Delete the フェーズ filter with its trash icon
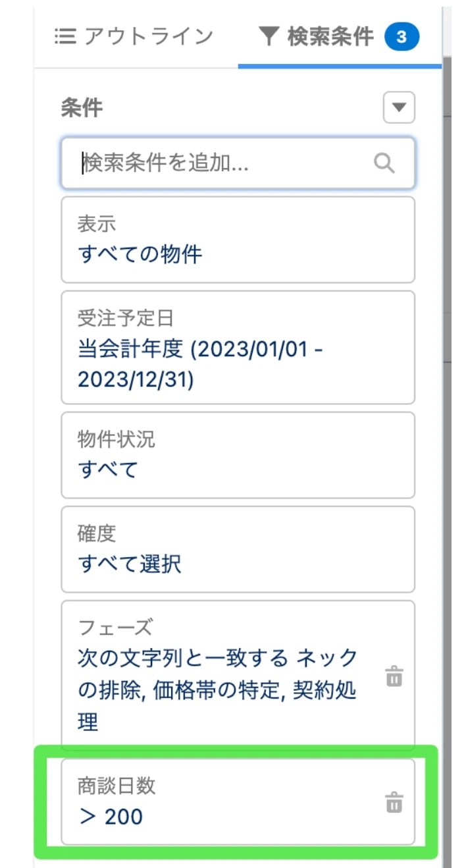This screenshot has width=466, height=868. [x=394, y=676]
